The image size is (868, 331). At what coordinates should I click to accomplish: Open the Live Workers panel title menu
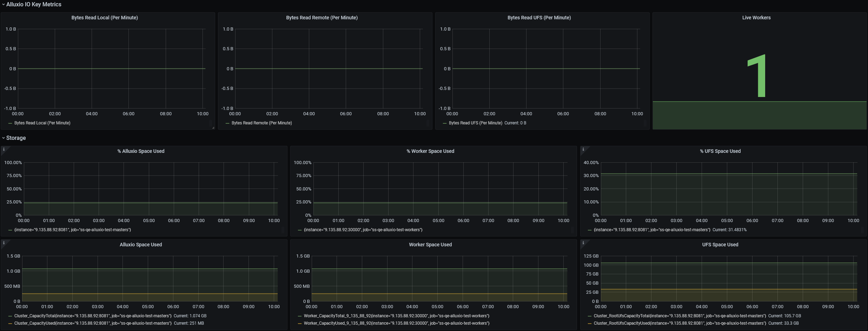pyautogui.click(x=756, y=18)
